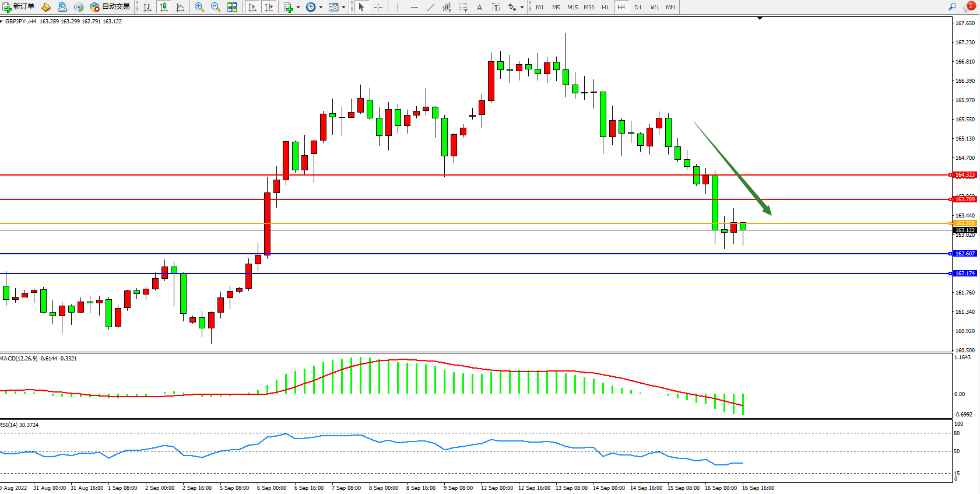
Task: Switch to the M15 timeframe
Action: click(x=572, y=7)
